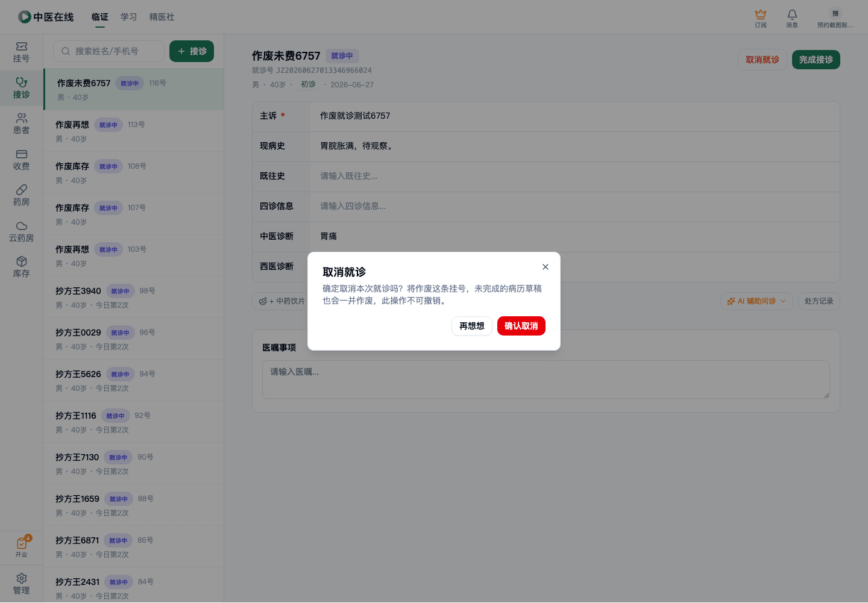This screenshot has width=868, height=603.
Task: Focus the 搜索姓名/手机号 search field
Action: tap(108, 51)
